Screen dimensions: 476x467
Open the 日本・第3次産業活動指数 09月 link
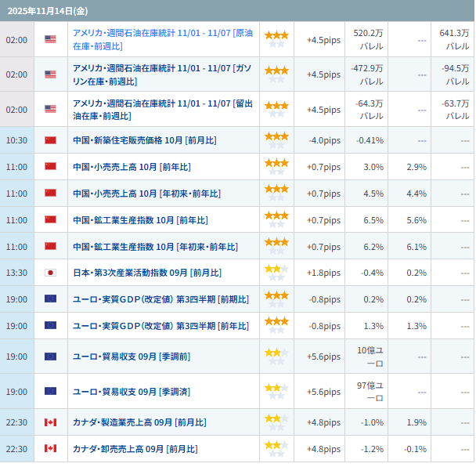146,273
